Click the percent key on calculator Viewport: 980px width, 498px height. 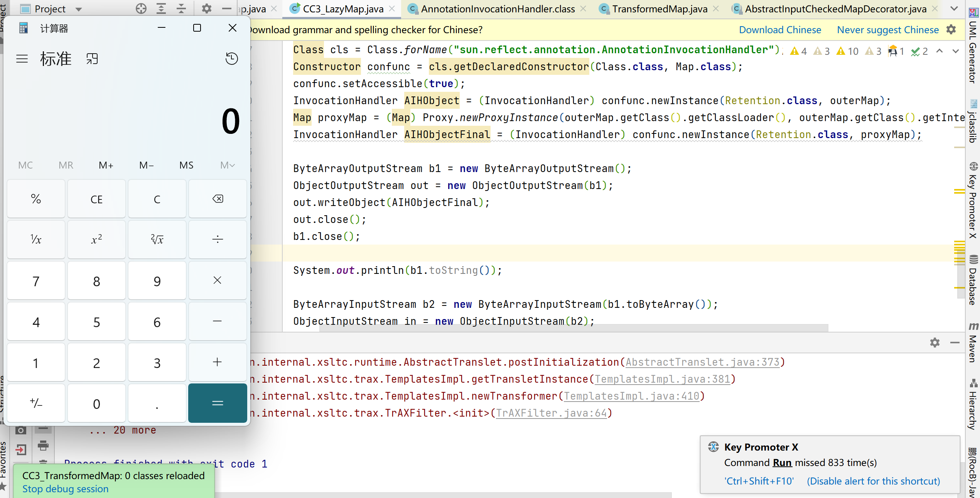(36, 199)
